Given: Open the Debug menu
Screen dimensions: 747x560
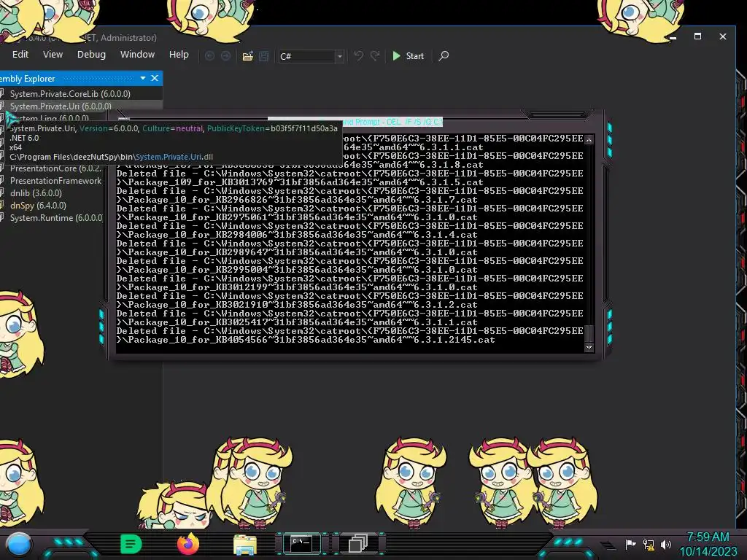Looking at the screenshot, I should [x=91, y=55].
